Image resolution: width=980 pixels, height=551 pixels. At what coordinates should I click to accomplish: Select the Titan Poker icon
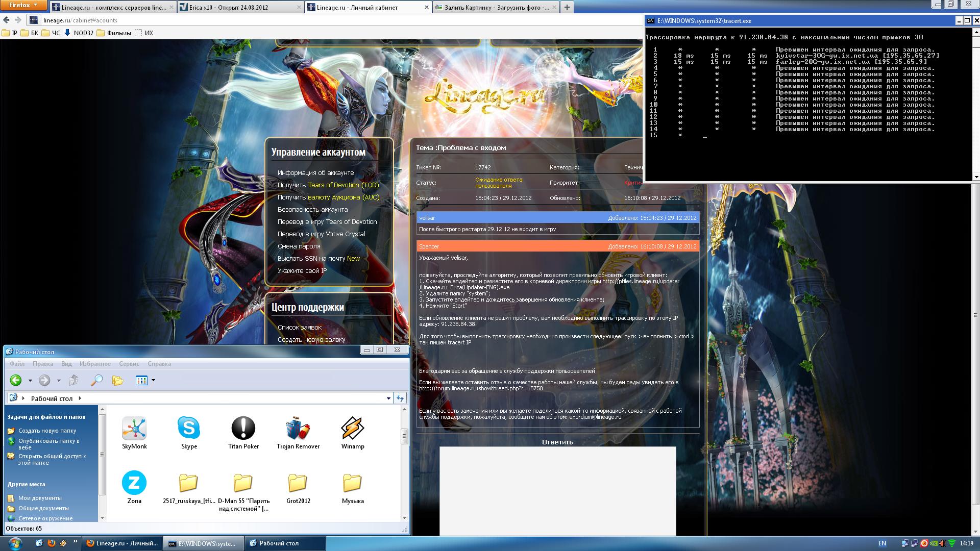tap(243, 428)
